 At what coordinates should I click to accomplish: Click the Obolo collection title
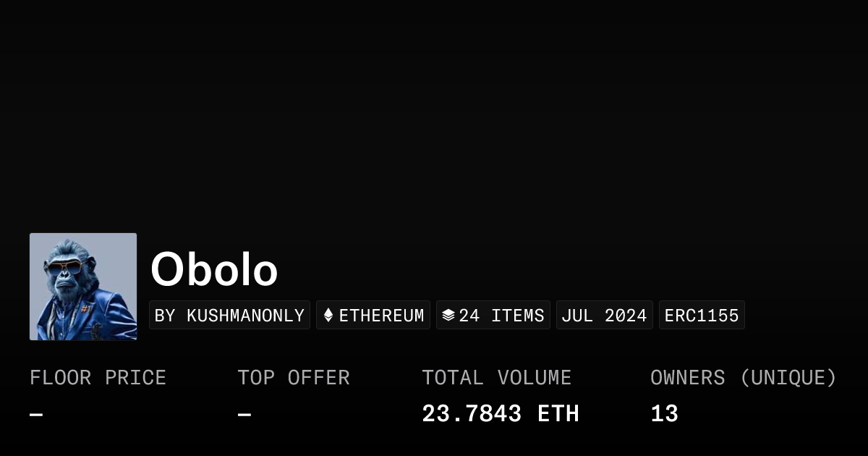[x=214, y=269]
